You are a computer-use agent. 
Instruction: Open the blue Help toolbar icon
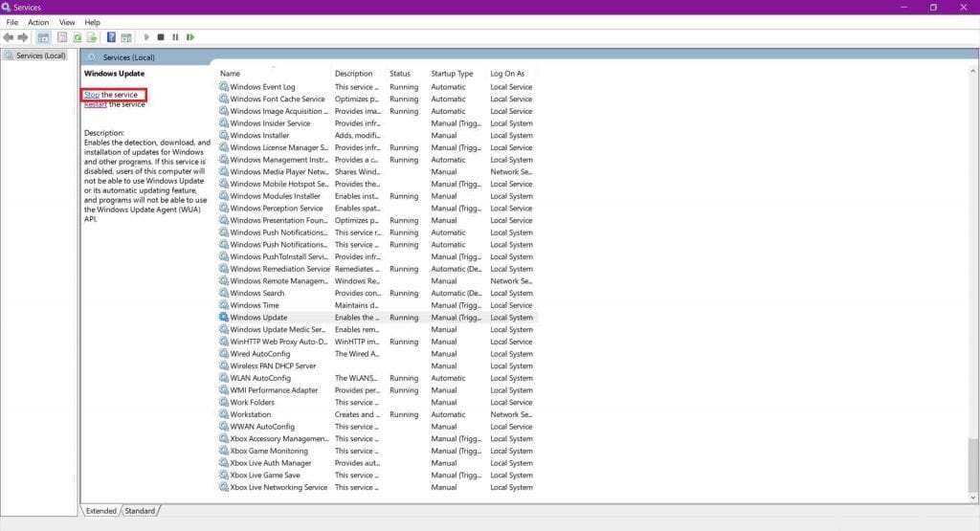111,37
